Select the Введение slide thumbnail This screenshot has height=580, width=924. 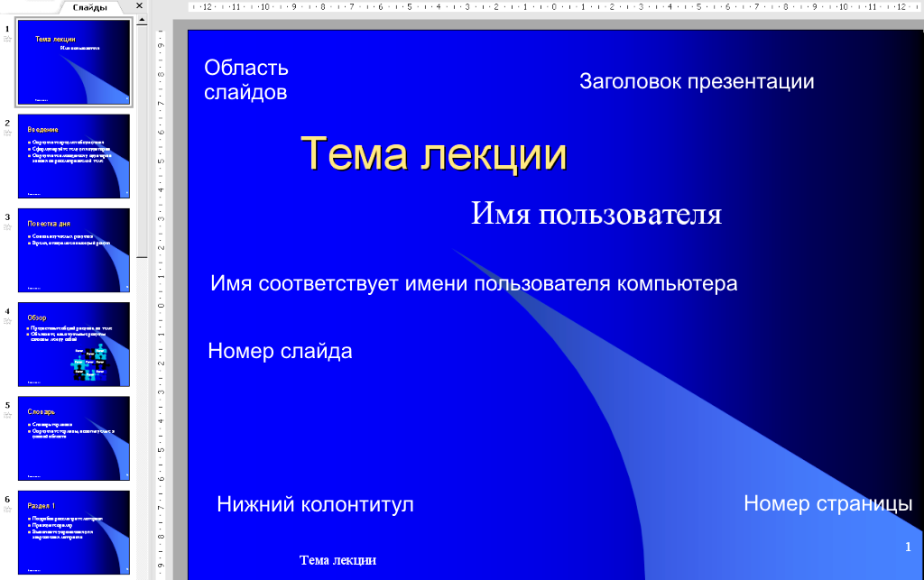tap(74, 156)
